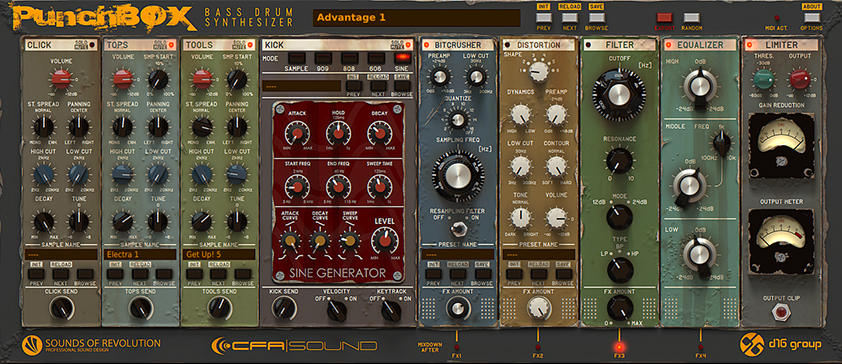Click the Random preset button

click(x=692, y=18)
